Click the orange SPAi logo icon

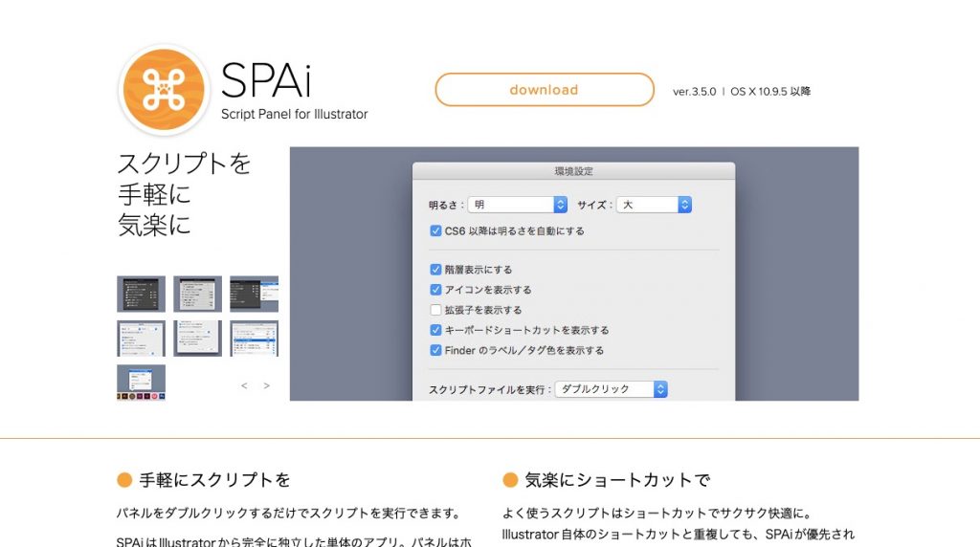pos(165,90)
